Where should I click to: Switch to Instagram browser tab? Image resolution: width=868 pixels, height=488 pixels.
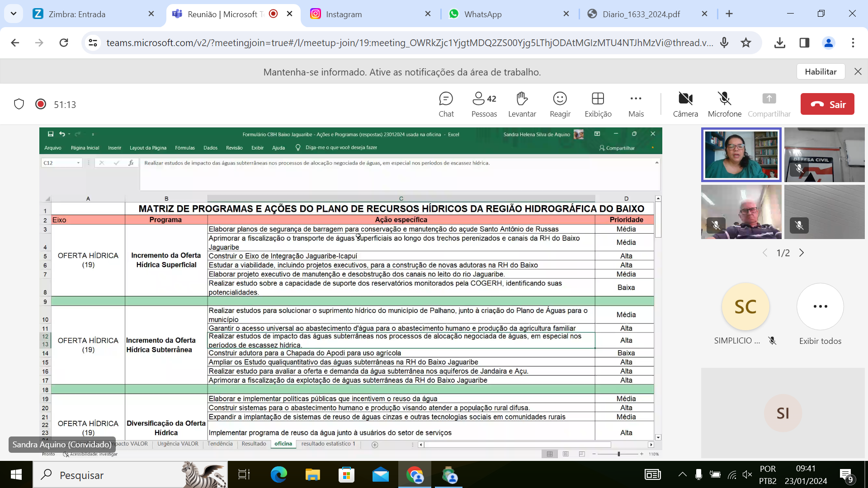(x=371, y=14)
